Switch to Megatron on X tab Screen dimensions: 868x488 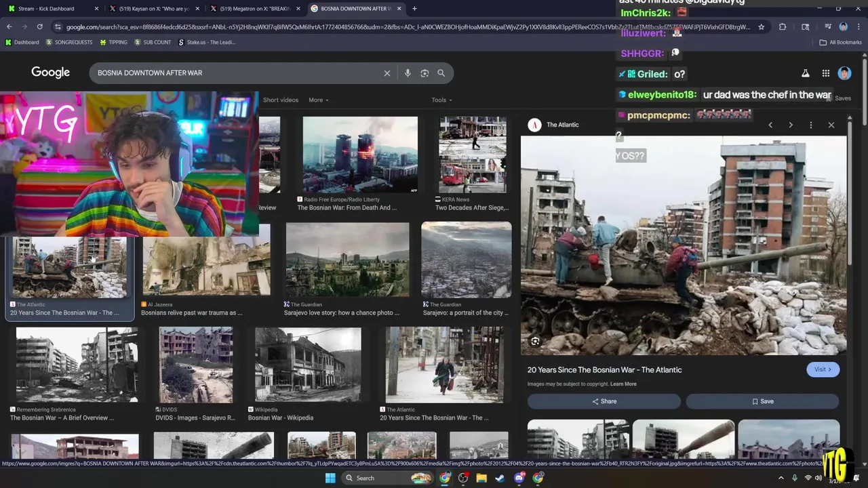click(x=255, y=9)
